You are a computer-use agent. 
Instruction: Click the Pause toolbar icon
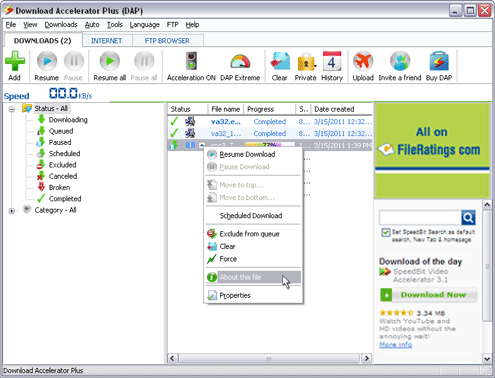click(x=74, y=61)
